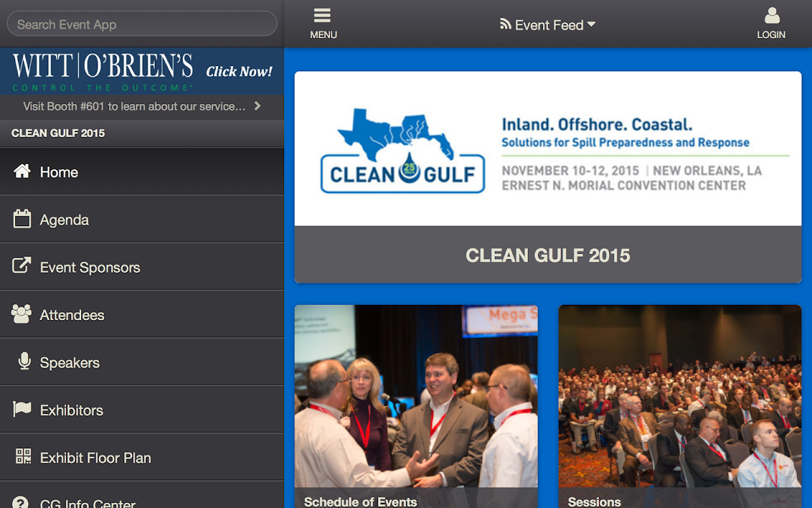The image size is (812, 508).
Task: Click the Event Sponsors external-link icon
Action: 22,265
